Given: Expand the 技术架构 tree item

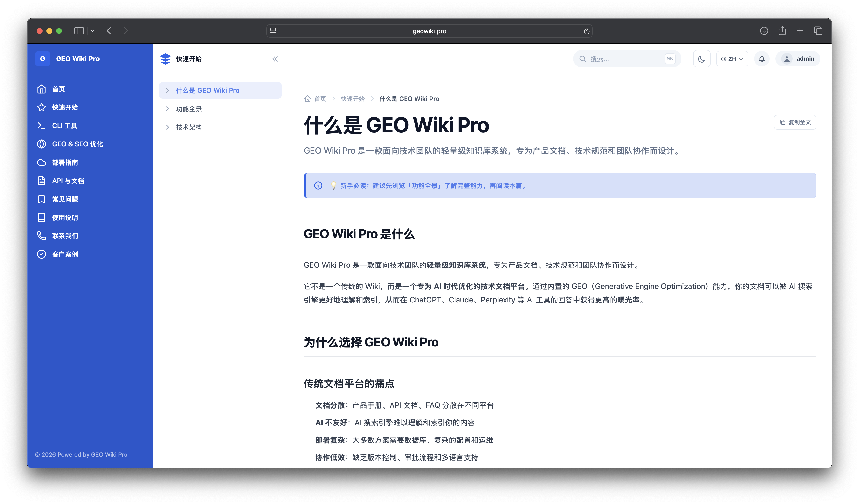Looking at the screenshot, I should pos(220,127).
